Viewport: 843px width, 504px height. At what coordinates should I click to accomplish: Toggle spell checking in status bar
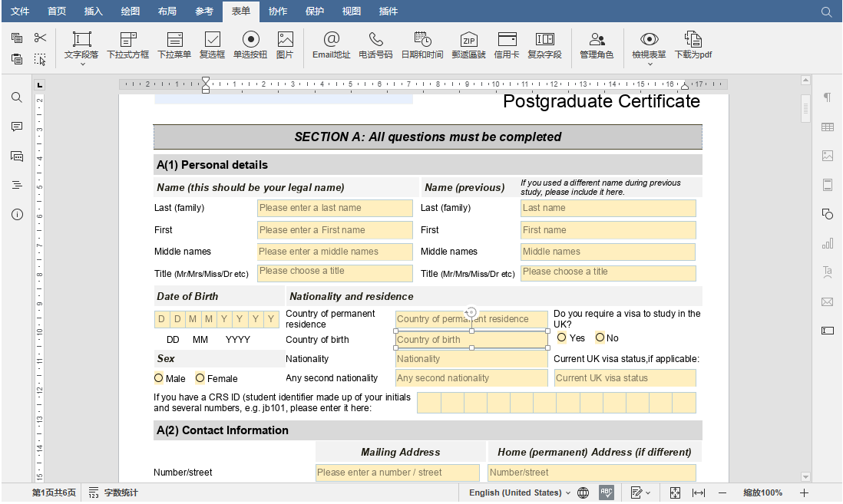[x=607, y=492]
